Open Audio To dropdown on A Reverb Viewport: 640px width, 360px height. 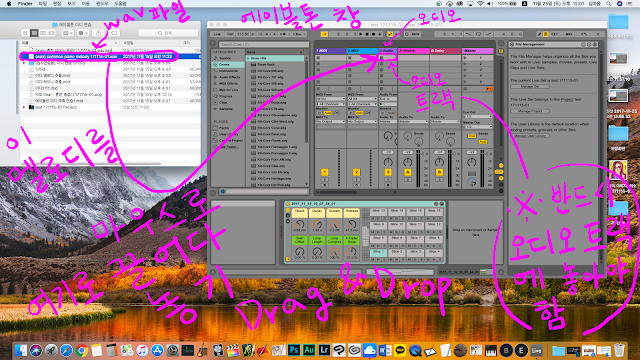[413, 122]
